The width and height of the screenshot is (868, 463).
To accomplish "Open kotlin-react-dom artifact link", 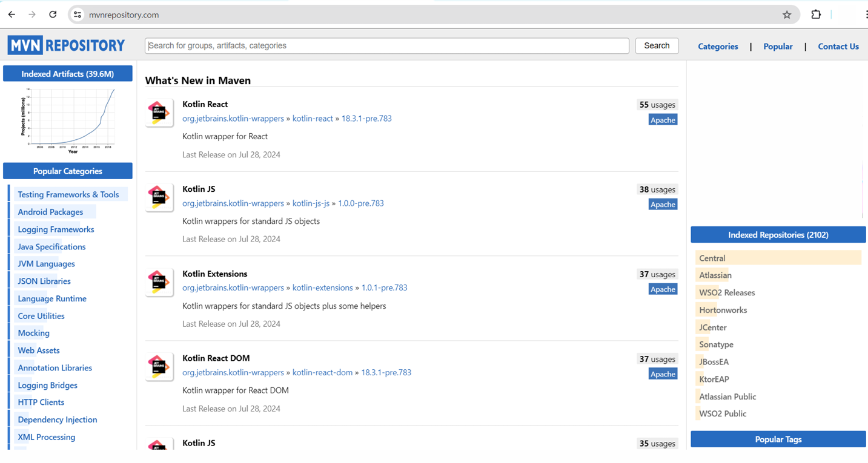I will click(322, 372).
